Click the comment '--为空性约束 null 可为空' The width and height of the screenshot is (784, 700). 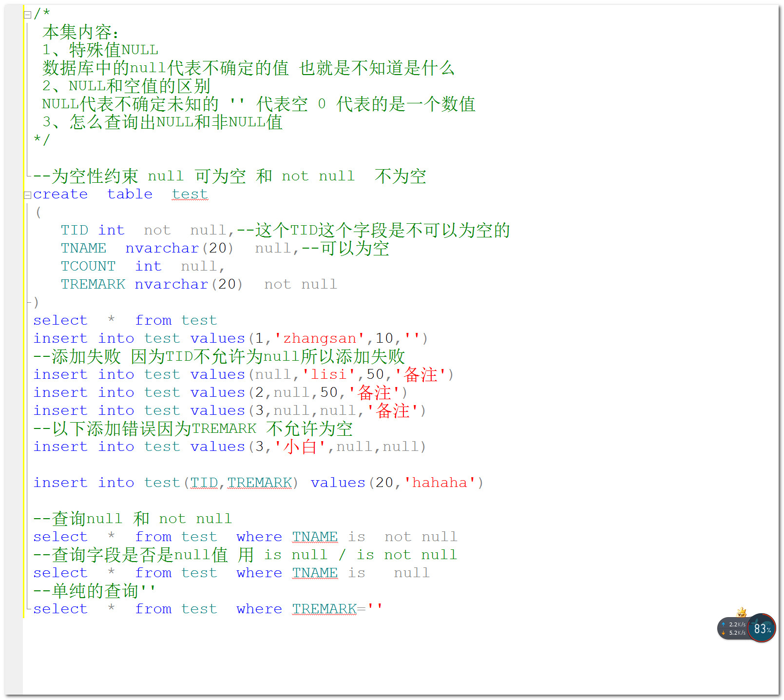[139, 176]
